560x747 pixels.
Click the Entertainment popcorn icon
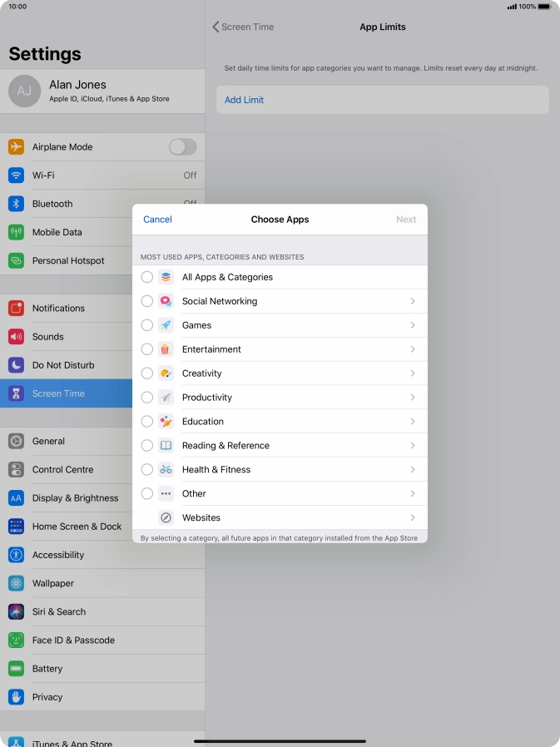tap(166, 349)
